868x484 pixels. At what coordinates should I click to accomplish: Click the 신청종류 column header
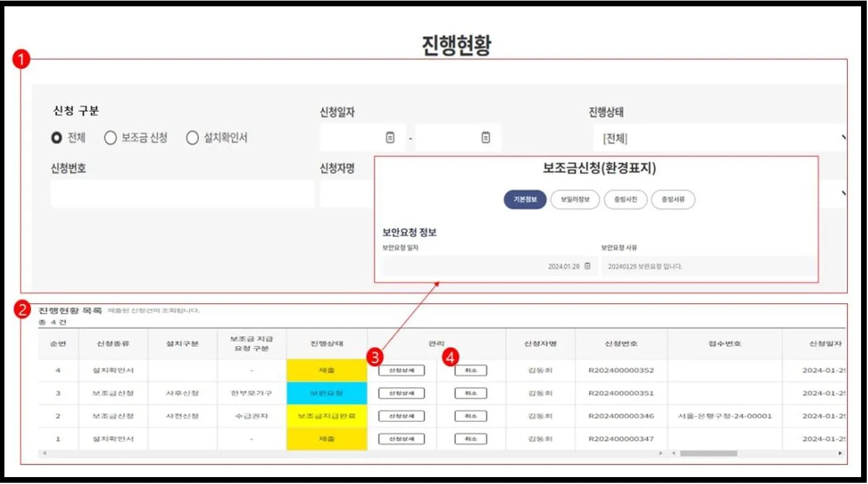tap(113, 344)
